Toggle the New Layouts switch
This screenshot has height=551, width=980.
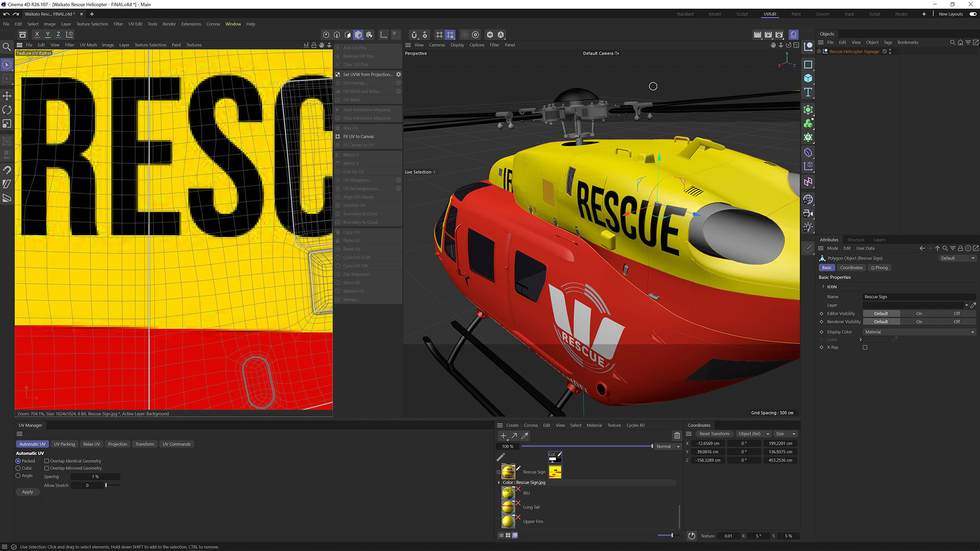click(973, 14)
